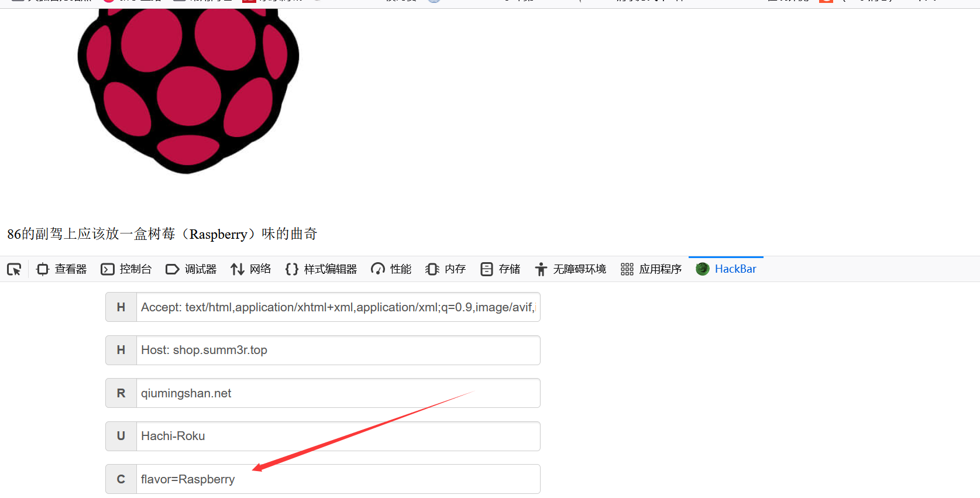Image resolution: width=980 pixels, height=498 pixels.
Task: Click the Accept header input field
Action: (x=338, y=307)
